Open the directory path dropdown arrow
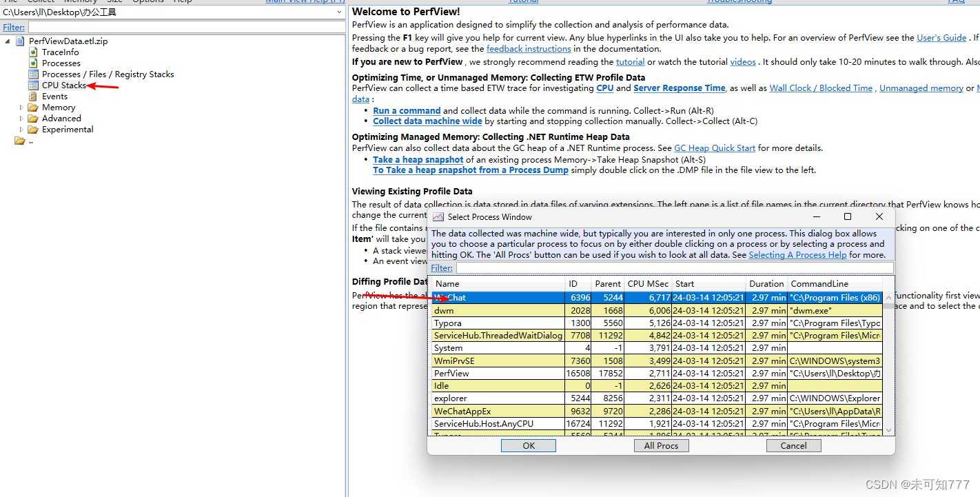The height and width of the screenshot is (497, 980). click(339, 12)
